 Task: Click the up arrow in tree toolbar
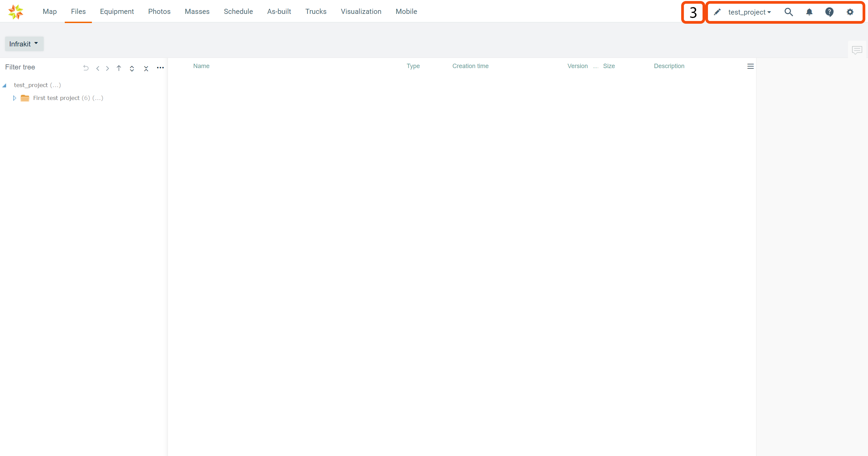coord(119,68)
